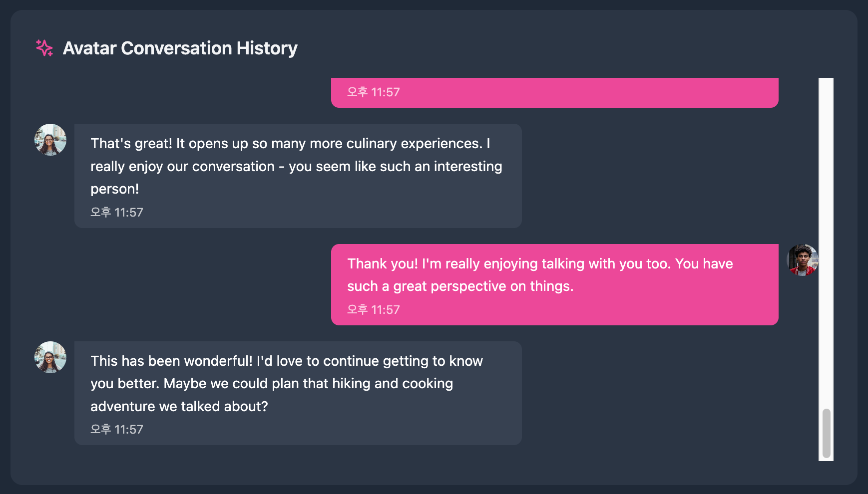The image size is (868, 494).
Task: Click the text "adventure we talked about?"
Action: click(x=179, y=407)
